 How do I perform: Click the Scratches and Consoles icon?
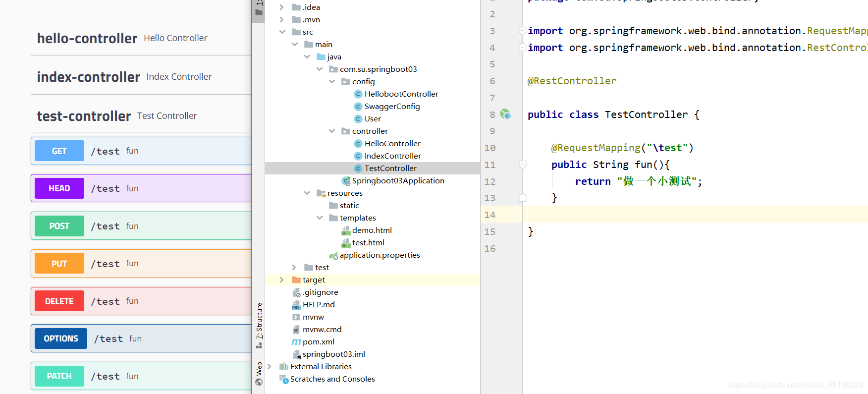pos(284,379)
